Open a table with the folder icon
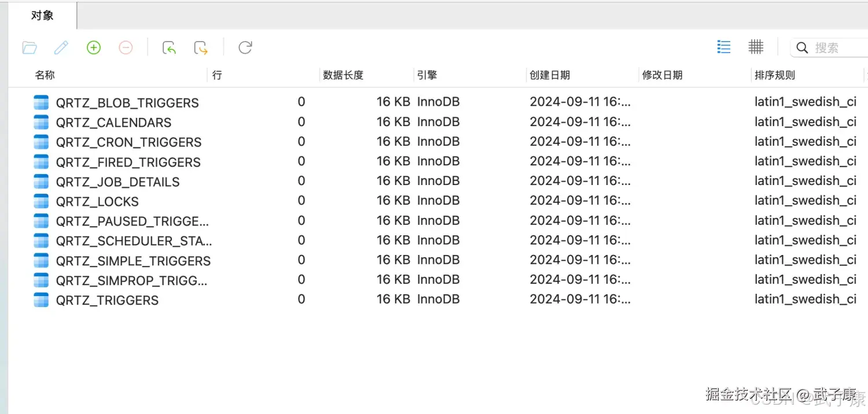The height and width of the screenshot is (414, 868). click(30, 47)
